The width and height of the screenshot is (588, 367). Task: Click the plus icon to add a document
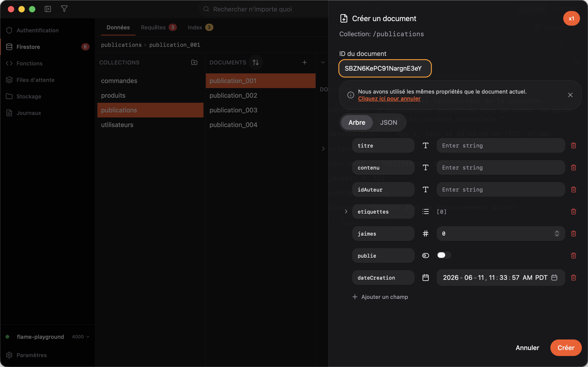(x=304, y=62)
